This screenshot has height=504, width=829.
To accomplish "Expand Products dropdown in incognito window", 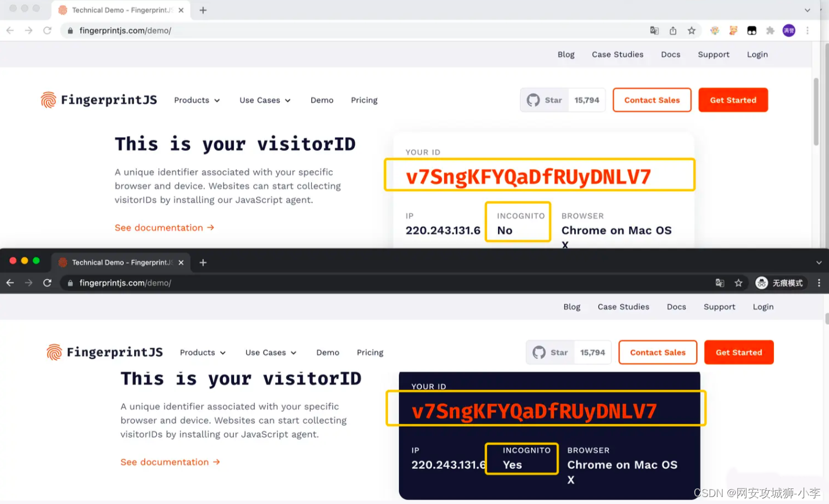I will pyautogui.click(x=203, y=353).
